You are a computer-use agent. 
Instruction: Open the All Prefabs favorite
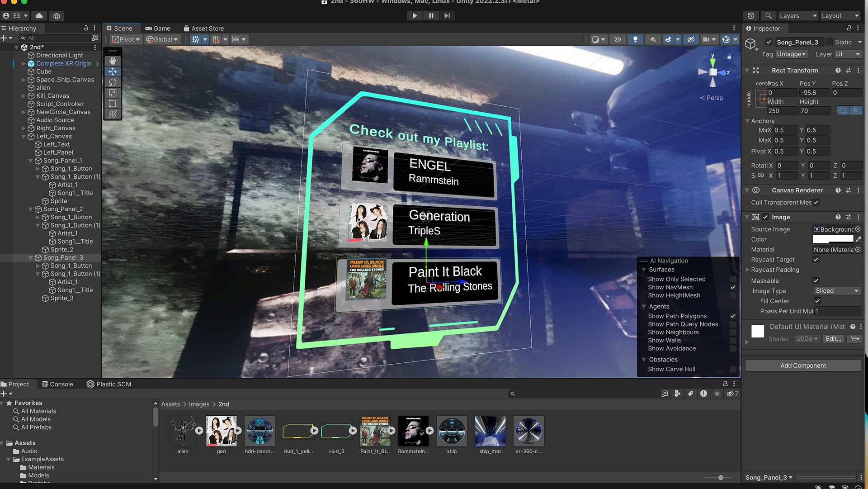[36, 427]
